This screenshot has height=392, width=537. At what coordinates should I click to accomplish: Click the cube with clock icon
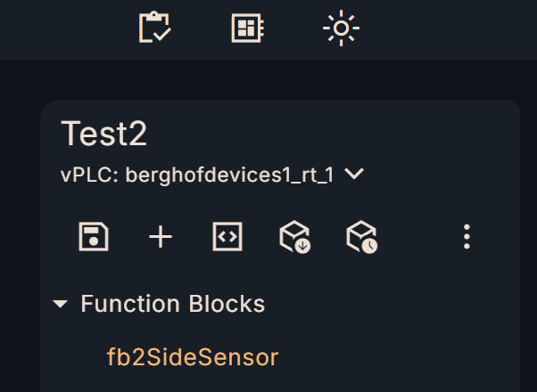click(x=361, y=237)
